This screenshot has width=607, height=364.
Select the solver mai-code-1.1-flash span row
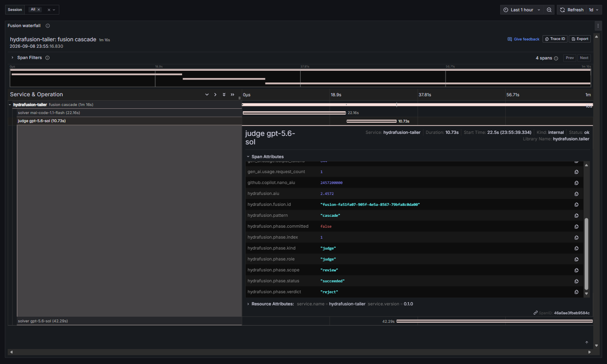(129, 113)
